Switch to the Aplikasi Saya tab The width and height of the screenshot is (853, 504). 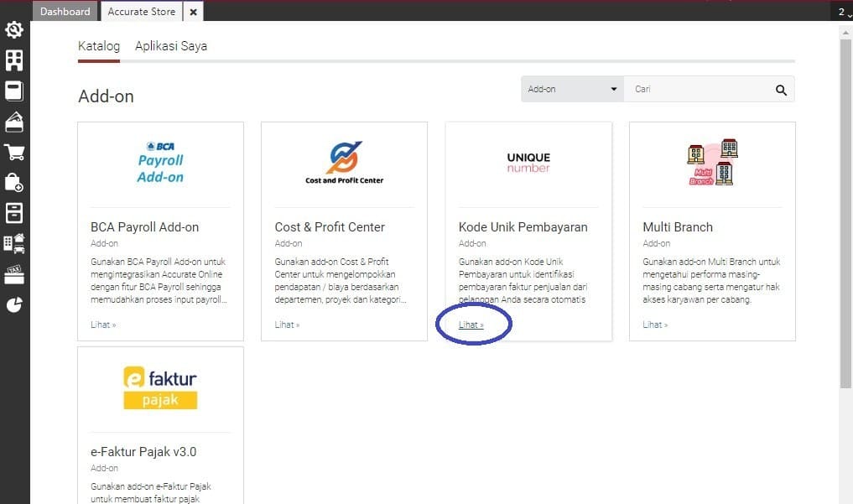171,46
